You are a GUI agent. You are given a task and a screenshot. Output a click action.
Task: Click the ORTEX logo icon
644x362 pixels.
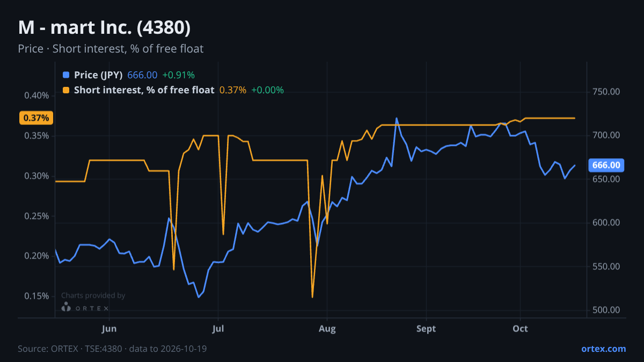point(66,307)
